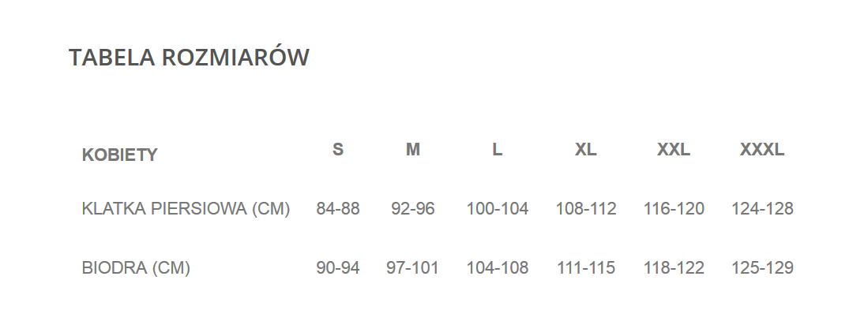Click the XXXL size column header
The image size is (868, 321).
click(x=762, y=149)
